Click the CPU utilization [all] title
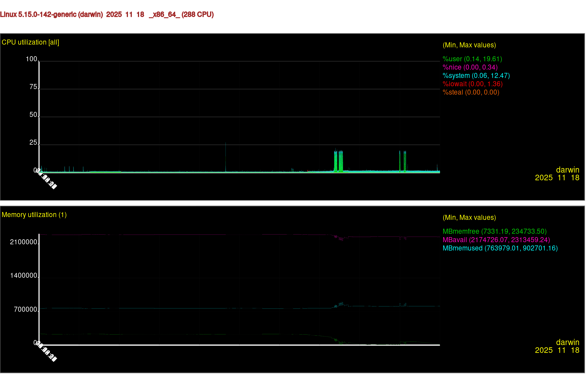588x374 pixels. pyautogui.click(x=30, y=43)
